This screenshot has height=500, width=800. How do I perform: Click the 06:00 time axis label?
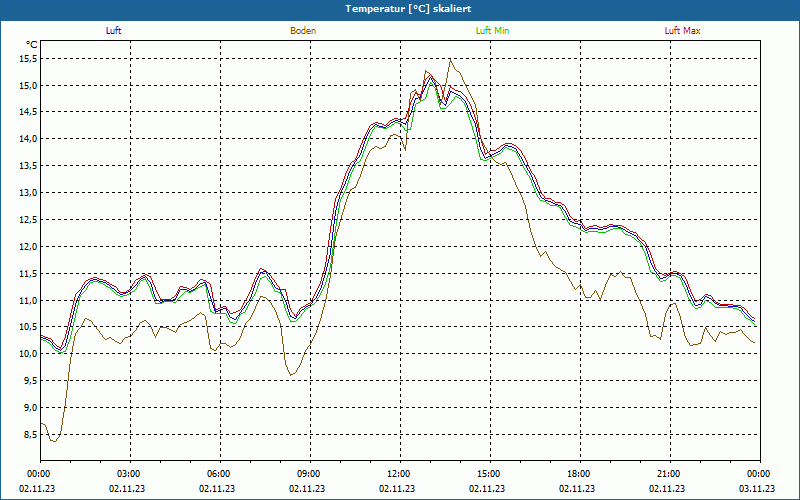[x=220, y=474]
